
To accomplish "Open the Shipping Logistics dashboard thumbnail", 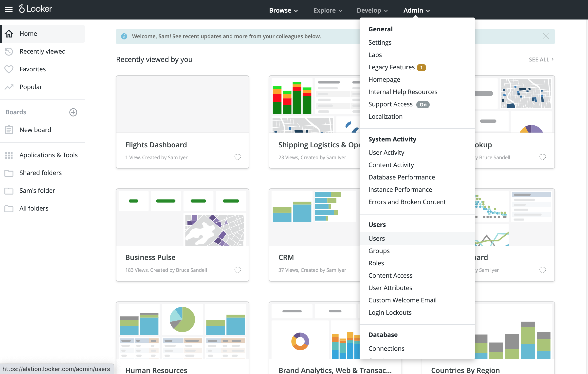I will (x=314, y=104).
